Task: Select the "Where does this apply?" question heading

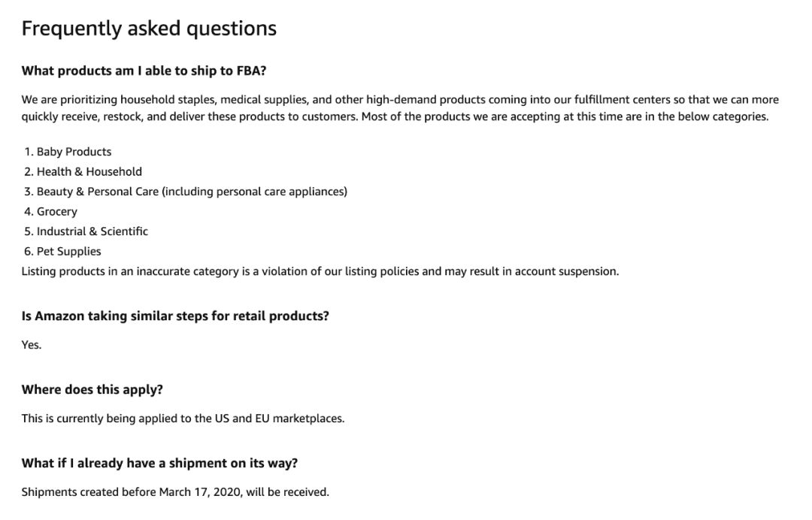Action: coord(92,390)
